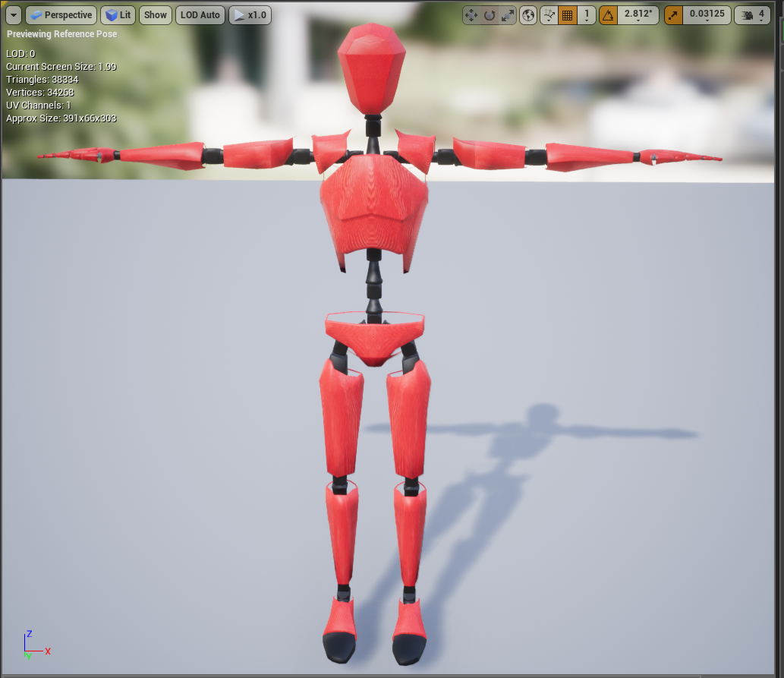Toggle world/local coordinate space globe icon
Screen dimensions: 784x678
[x=528, y=15]
